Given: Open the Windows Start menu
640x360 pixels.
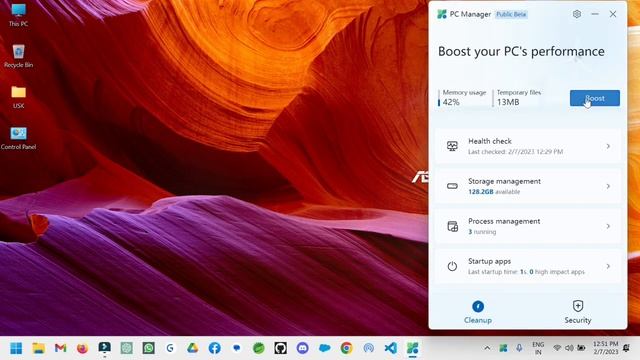Looking at the screenshot, I should (16, 348).
